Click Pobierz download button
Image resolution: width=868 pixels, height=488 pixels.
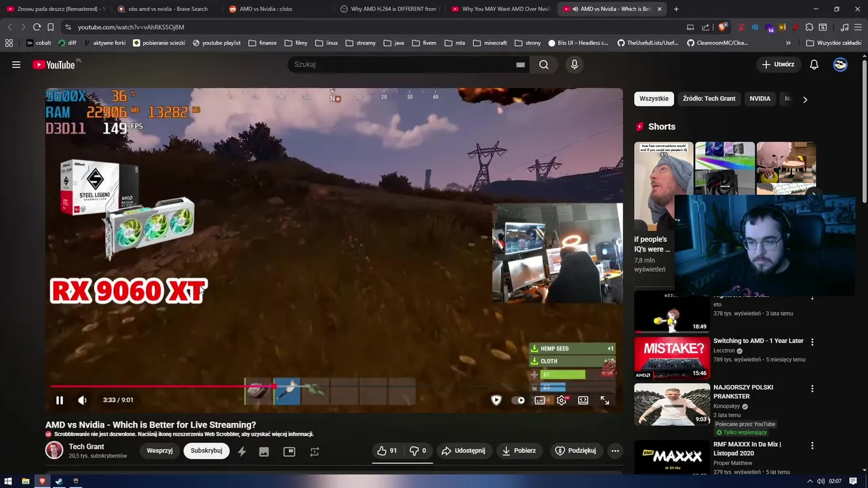tap(519, 451)
